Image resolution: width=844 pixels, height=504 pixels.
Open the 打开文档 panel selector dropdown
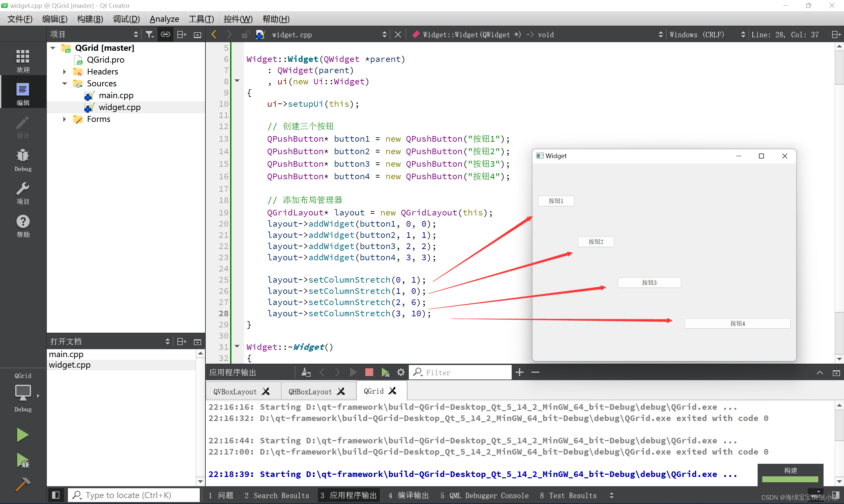point(109,341)
